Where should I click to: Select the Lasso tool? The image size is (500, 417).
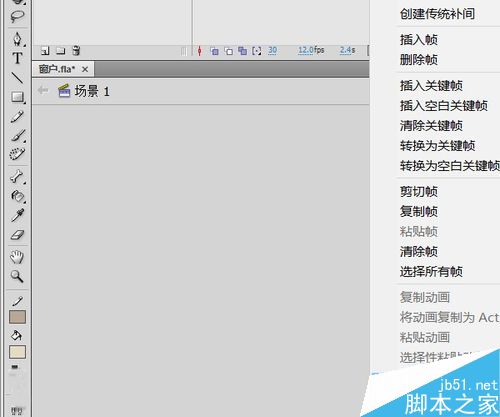[x=17, y=16]
